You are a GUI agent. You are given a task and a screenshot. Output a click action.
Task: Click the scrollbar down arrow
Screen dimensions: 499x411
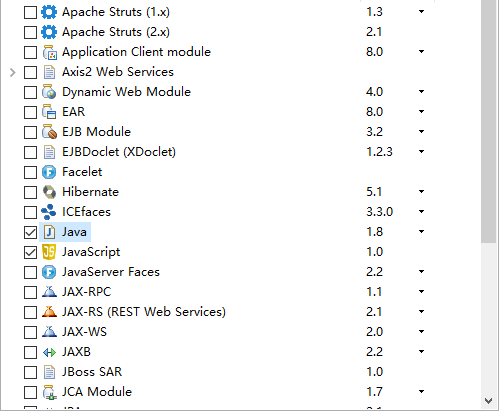click(489, 401)
